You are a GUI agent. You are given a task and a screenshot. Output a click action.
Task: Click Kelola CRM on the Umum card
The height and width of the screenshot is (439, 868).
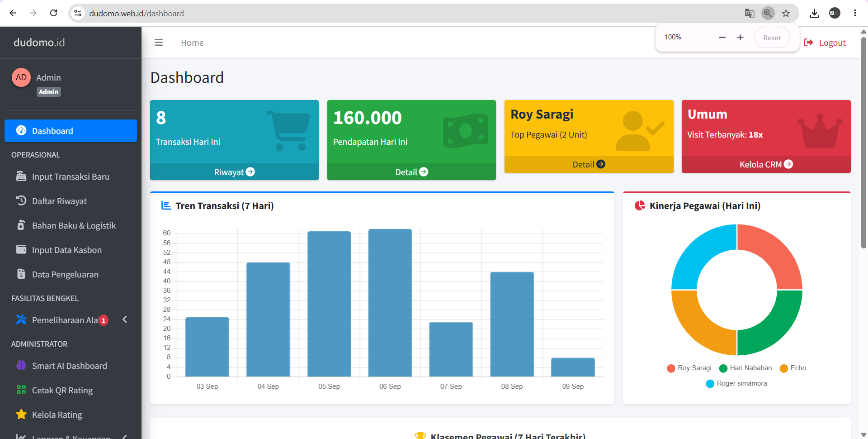point(766,164)
